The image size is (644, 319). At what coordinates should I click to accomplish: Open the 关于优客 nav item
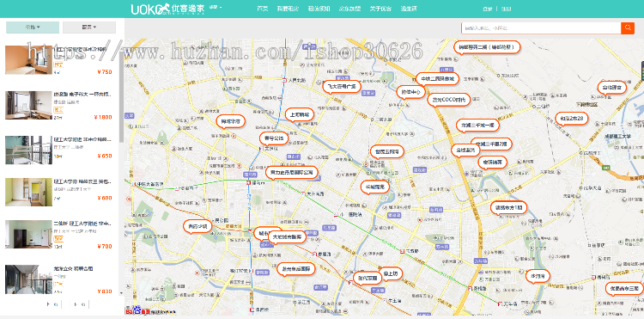click(380, 9)
